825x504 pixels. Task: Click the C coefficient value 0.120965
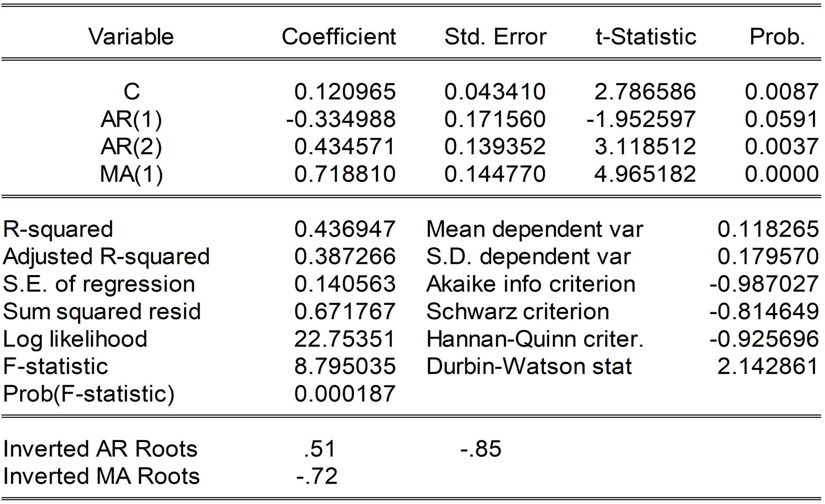pyautogui.click(x=345, y=92)
